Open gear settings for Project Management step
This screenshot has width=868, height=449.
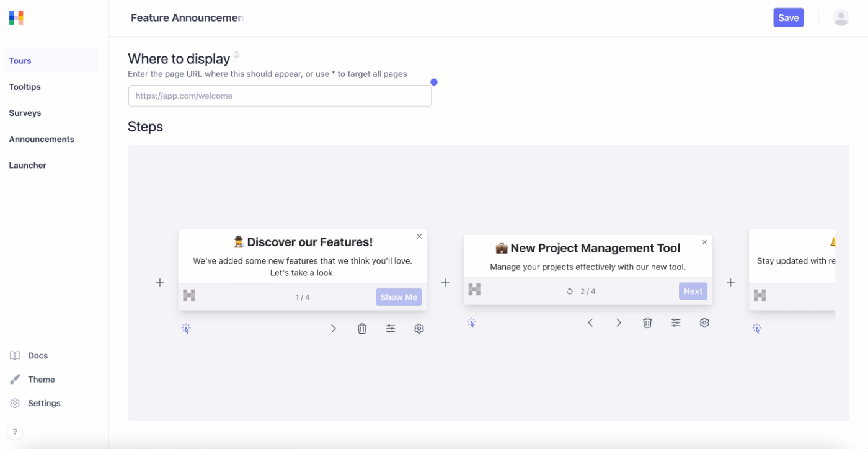point(704,322)
